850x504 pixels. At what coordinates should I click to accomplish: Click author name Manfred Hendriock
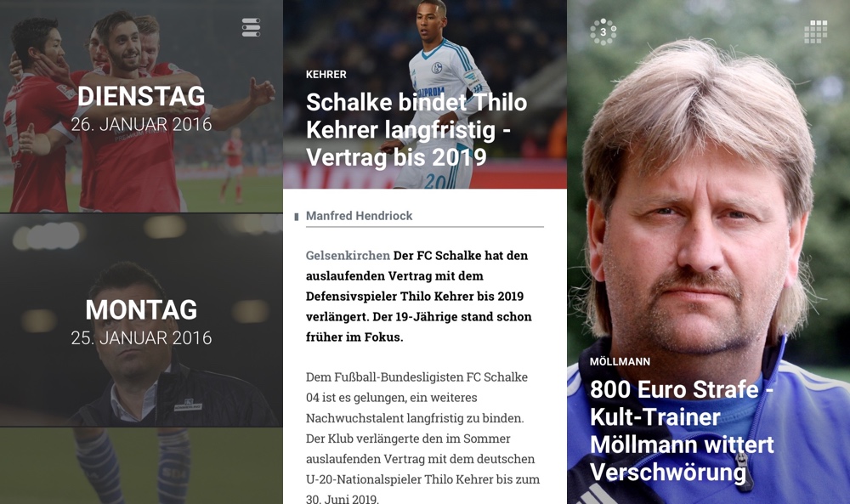[359, 216]
